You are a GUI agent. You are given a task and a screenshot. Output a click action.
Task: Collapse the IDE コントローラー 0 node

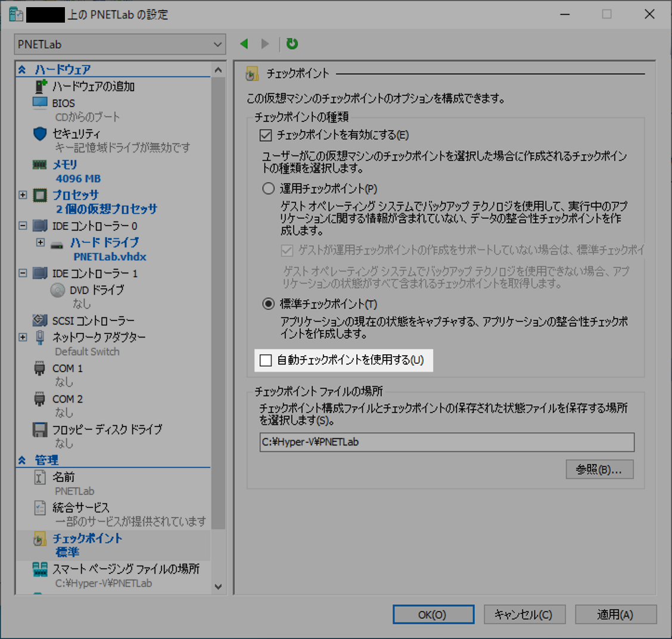(x=23, y=226)
